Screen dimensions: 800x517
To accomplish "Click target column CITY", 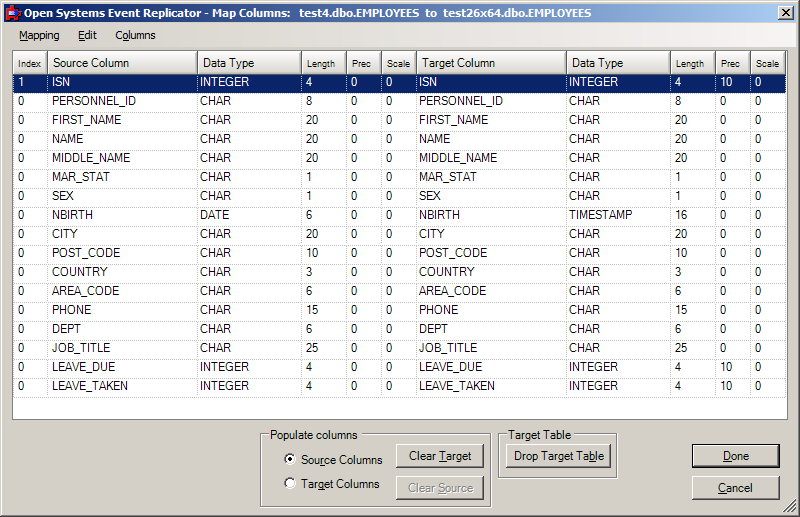I will pos(432,233).
